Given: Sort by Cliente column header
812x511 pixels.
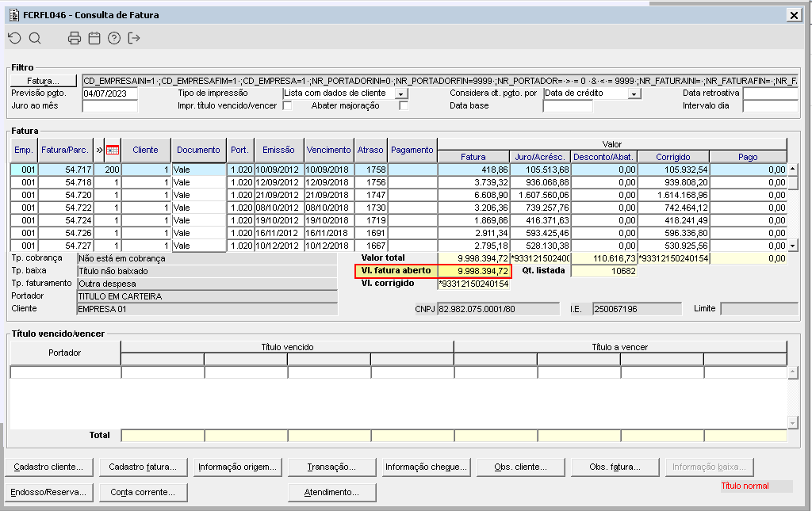Looking at the screenshot, I should pyautogui.click(x=146, y=150).
